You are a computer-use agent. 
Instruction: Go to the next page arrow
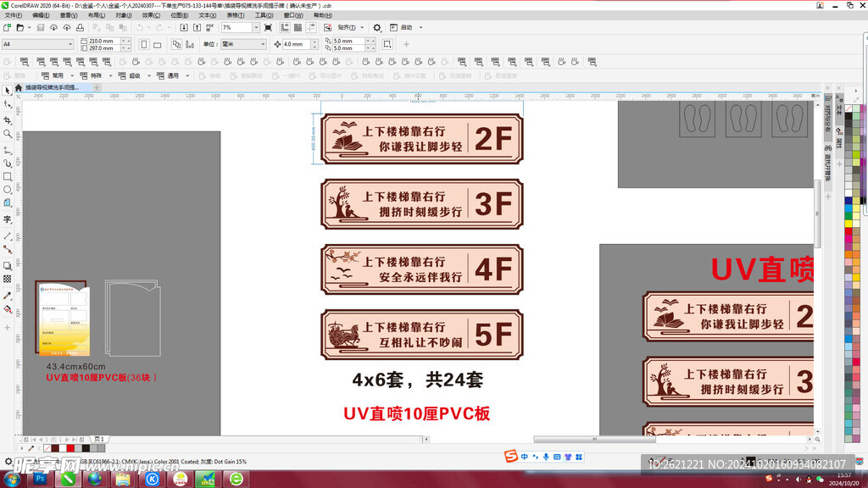coord(68,440)
